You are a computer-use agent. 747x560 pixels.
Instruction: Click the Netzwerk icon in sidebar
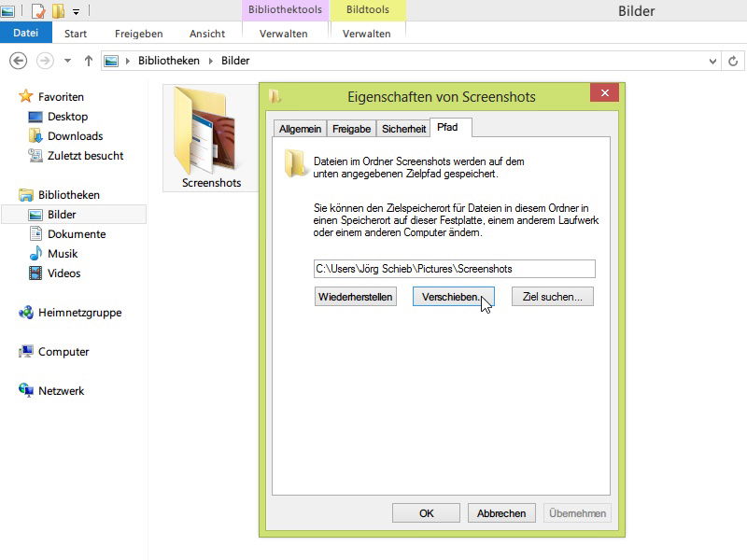point(26,391)
